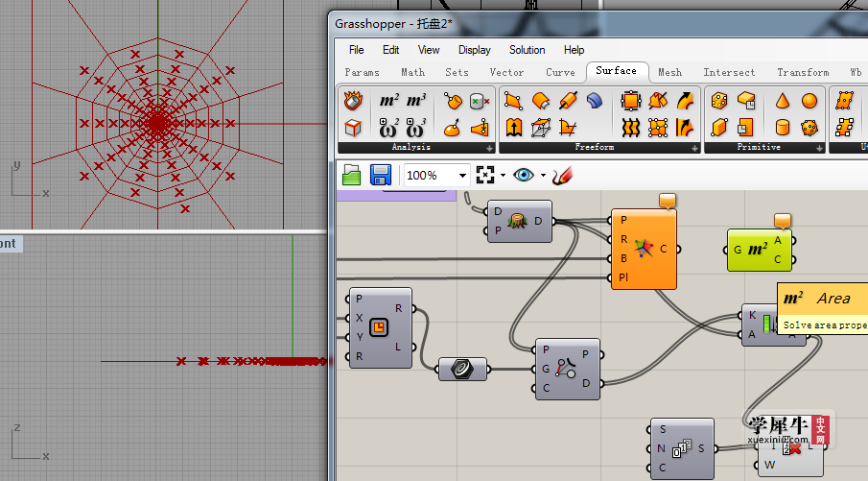The image size is (868, 481).
Task: Choose the Box Corners cube icon in Analysis
Action: tap(353, 128)
